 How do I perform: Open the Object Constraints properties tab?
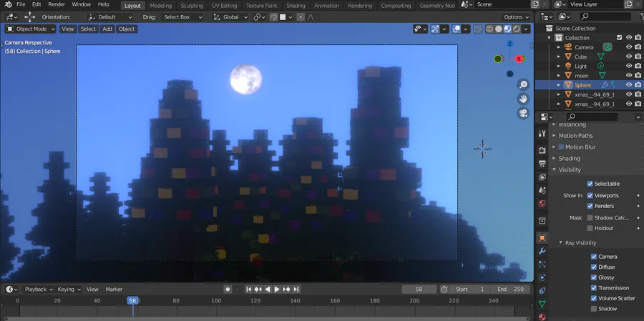pos(542,291)
